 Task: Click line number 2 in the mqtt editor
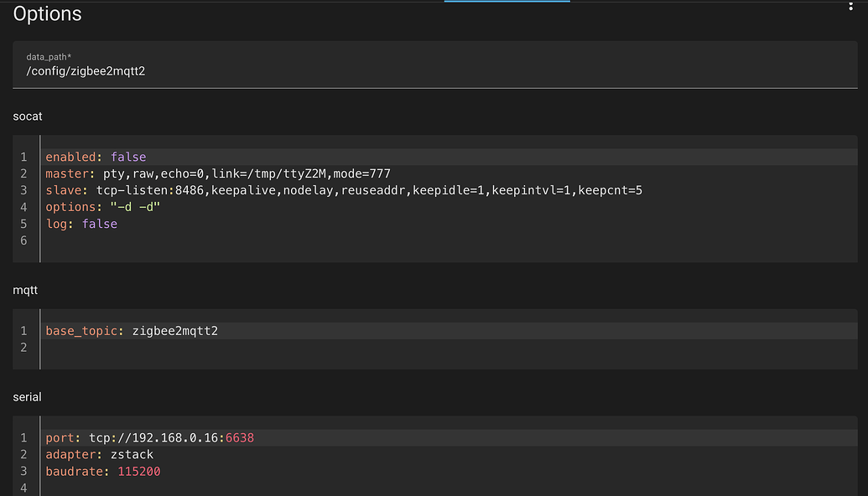click(x=23, y=347)
